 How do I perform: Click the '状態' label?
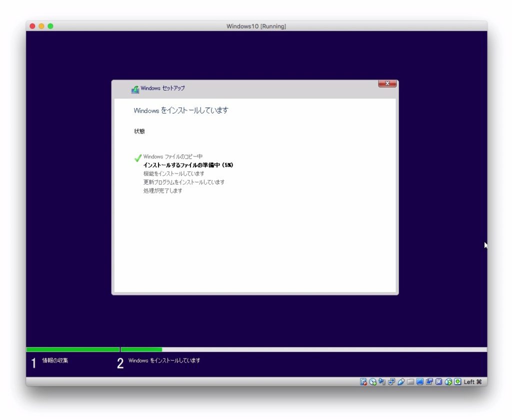click(x=139, y=131)
